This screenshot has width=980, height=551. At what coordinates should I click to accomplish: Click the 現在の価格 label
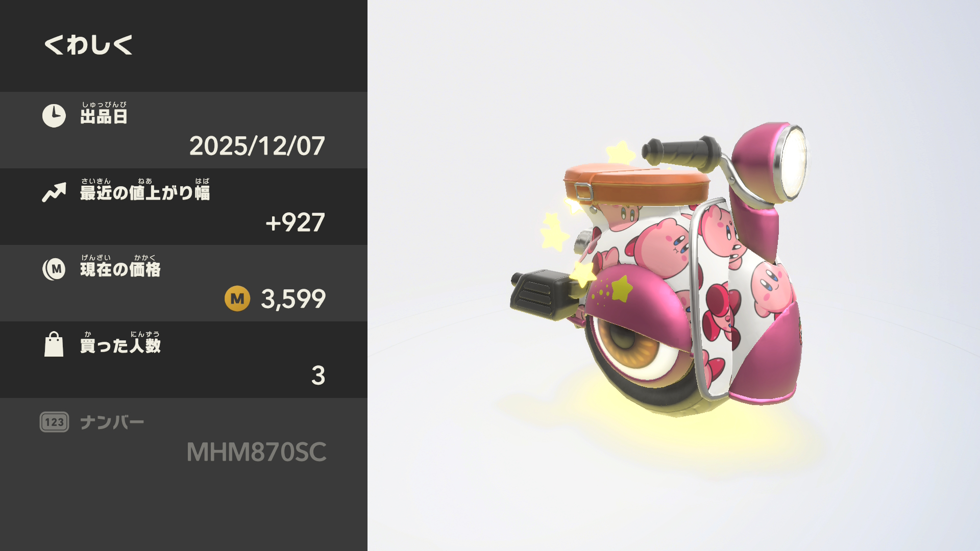pos(120,266)
